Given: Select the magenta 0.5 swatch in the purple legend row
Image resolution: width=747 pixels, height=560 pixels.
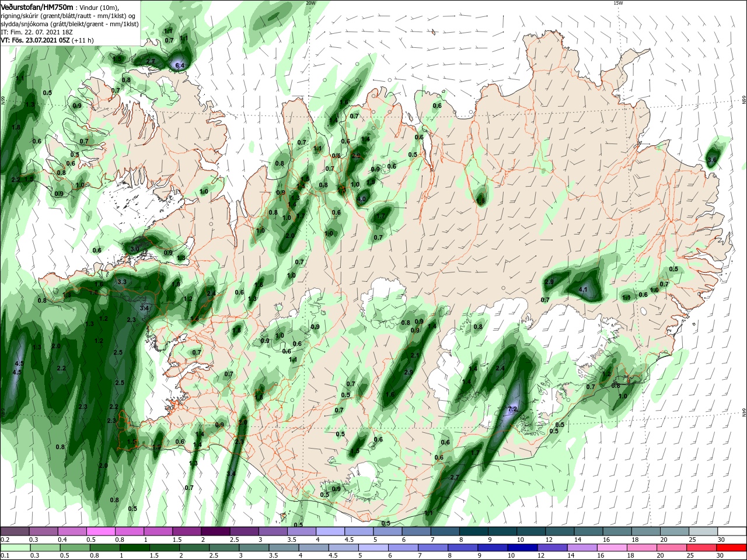Looking at the screenshot, I should [100, 531].
